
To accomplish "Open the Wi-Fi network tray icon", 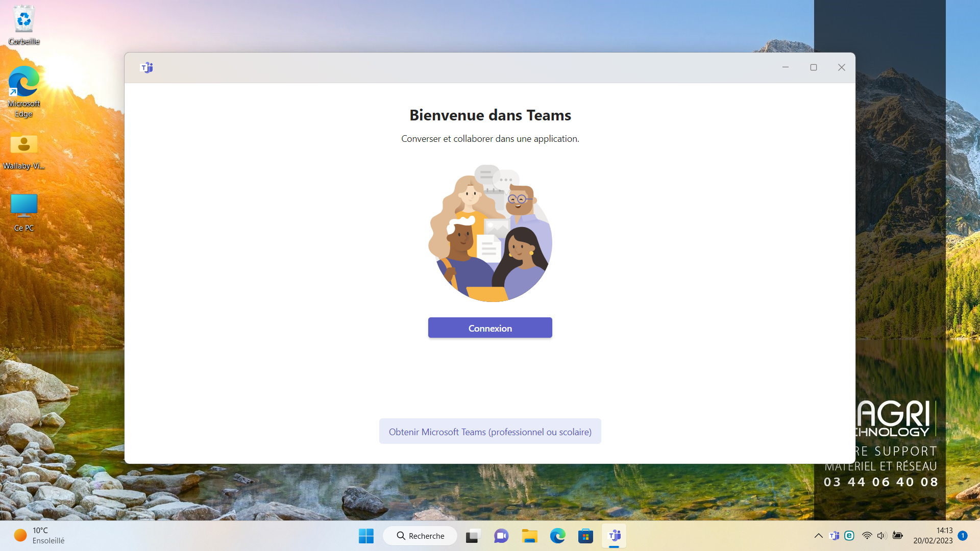I will [867, 536].
